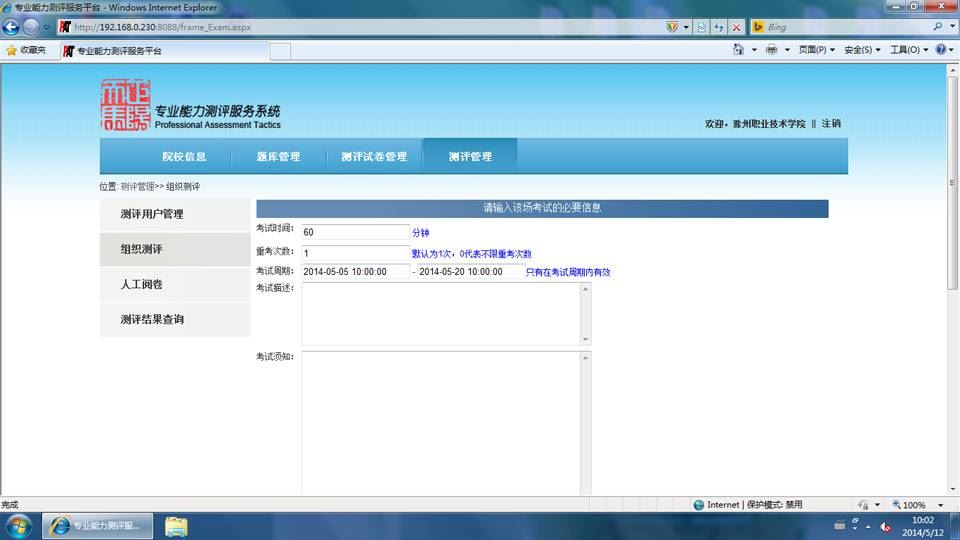Click the security shield icon in address bar

click(x=672, y=27)
